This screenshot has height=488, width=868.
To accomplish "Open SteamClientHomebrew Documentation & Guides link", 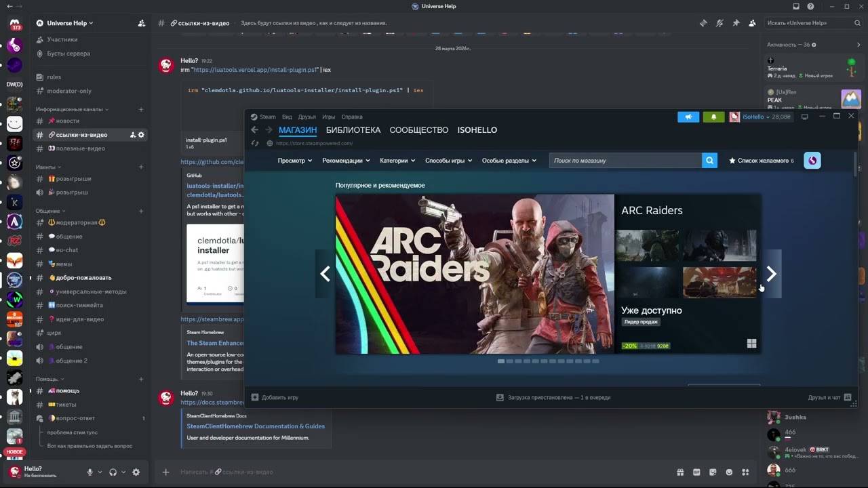I will pos(256,426).
